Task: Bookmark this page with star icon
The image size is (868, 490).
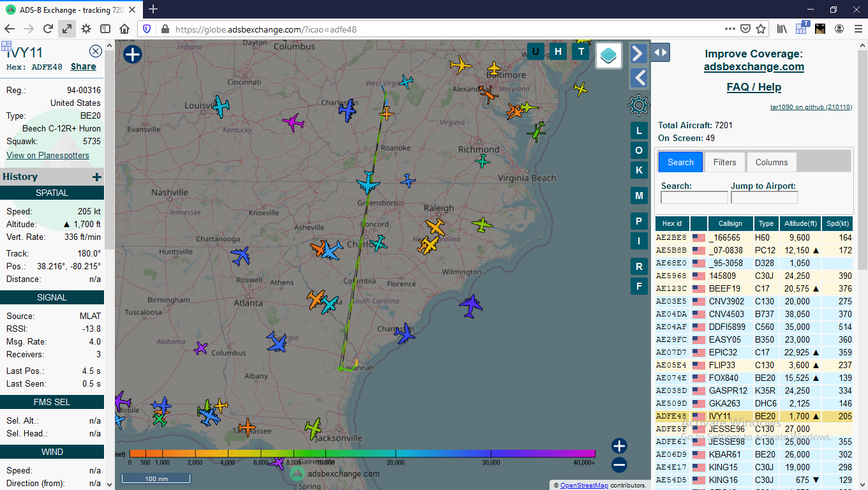Action: (761, 29)
